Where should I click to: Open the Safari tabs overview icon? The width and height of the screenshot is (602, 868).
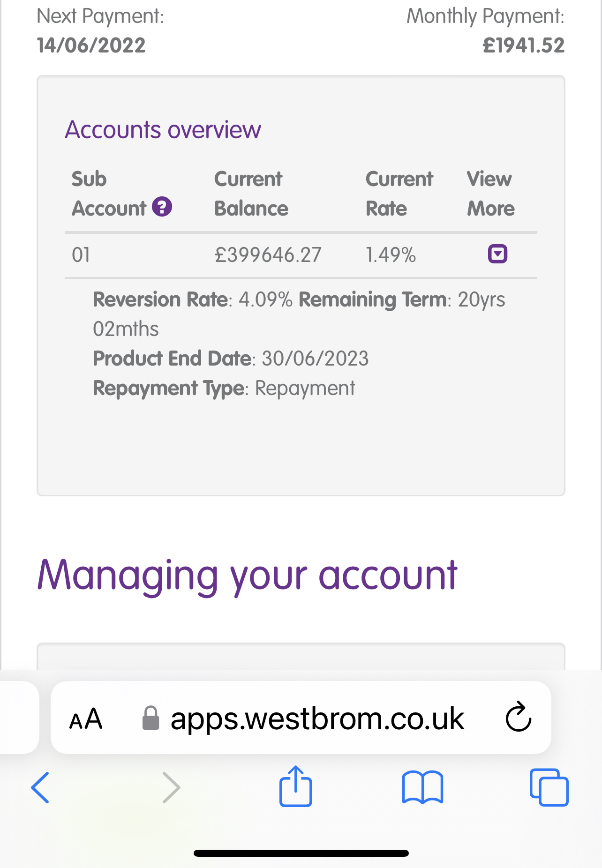click(549, 787)
